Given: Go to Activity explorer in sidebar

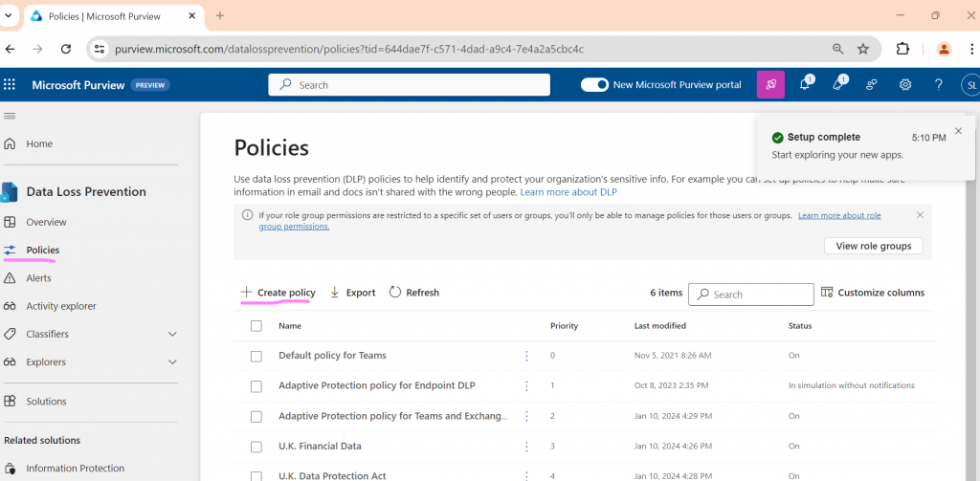Looking at the screenshot, I should tap(60, 306).
